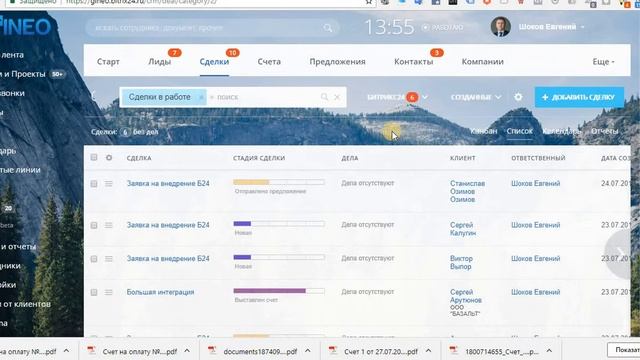This screenshot has width=640, height=360.
Task: Click PDF icon of 'documents187409' download
Action: click(x=212, y=351)
